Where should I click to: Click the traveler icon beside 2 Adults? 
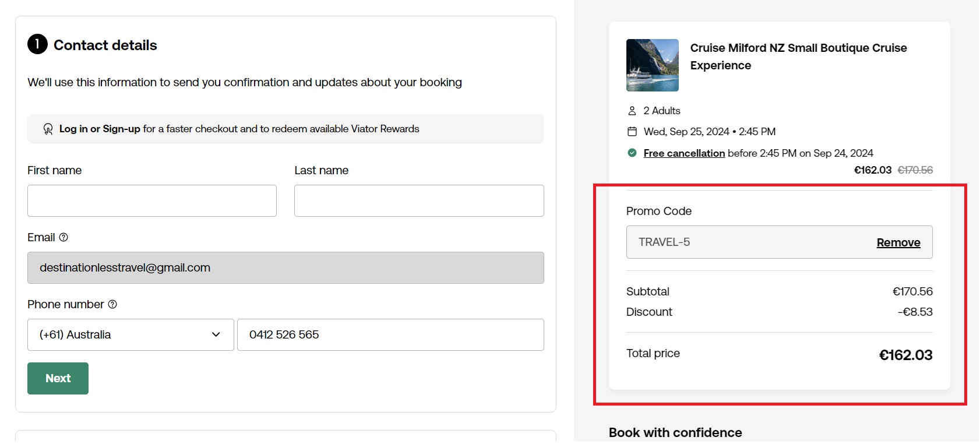tap(633, 110)
